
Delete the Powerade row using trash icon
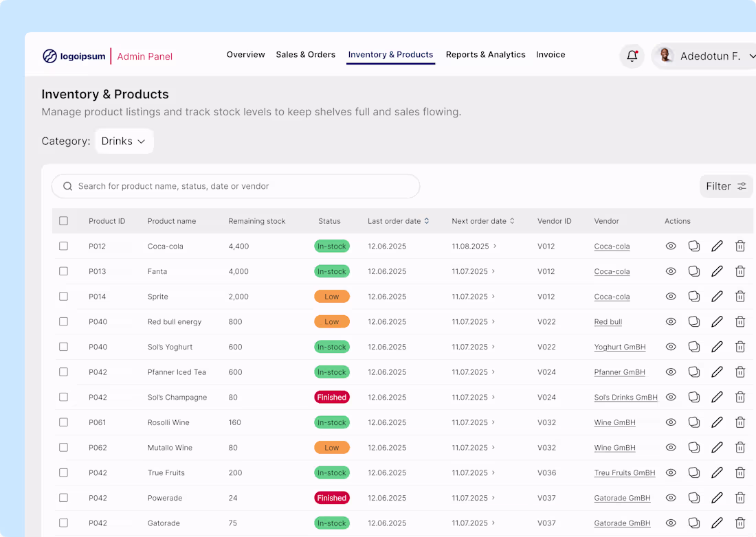(740, 498)
